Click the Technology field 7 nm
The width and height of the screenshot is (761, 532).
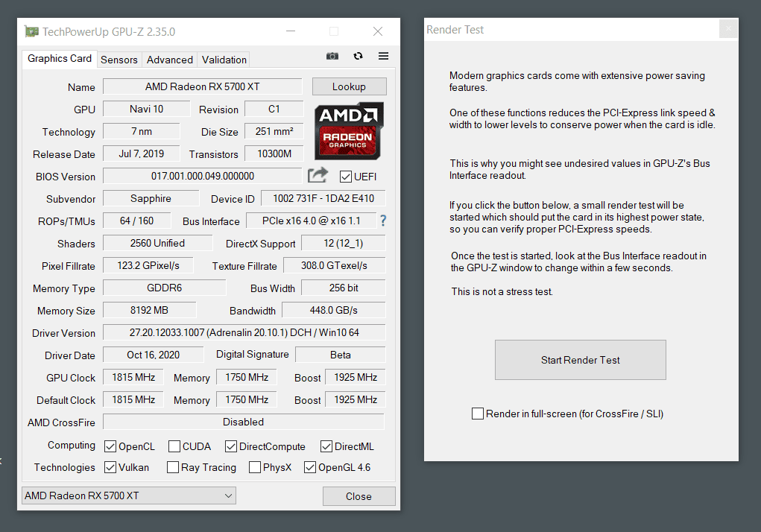pyautogui.click(x=141, y=131)
